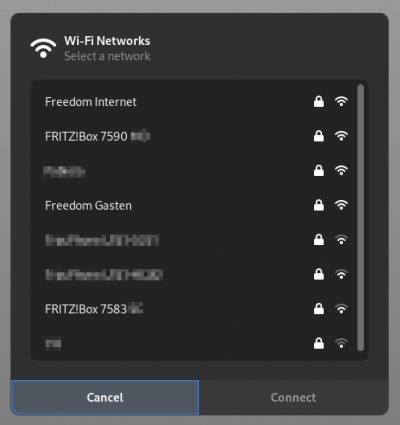
Task: Click the lock icon for Freedom Internet
Action: click(319, 101)
